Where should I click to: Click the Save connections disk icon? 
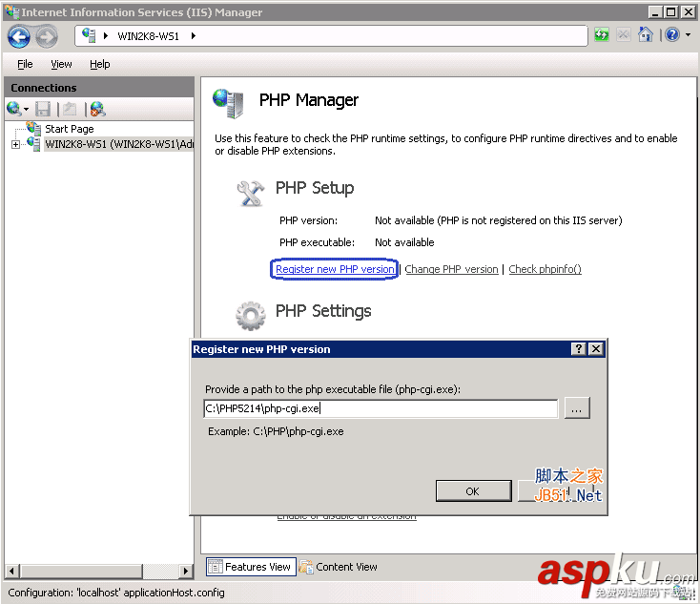pos(43,109)
